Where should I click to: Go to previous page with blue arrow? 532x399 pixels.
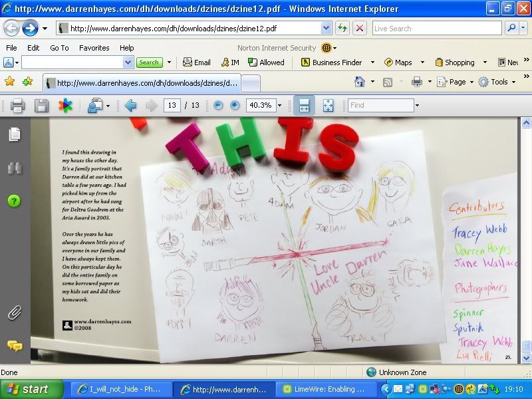pos(130,105)
